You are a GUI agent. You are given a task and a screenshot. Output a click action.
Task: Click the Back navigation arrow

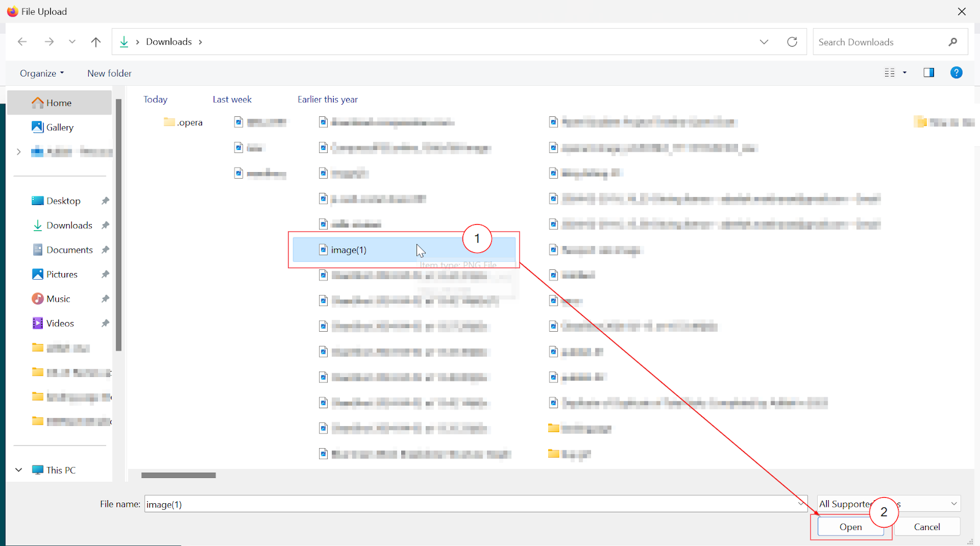[x=22, y=42]
